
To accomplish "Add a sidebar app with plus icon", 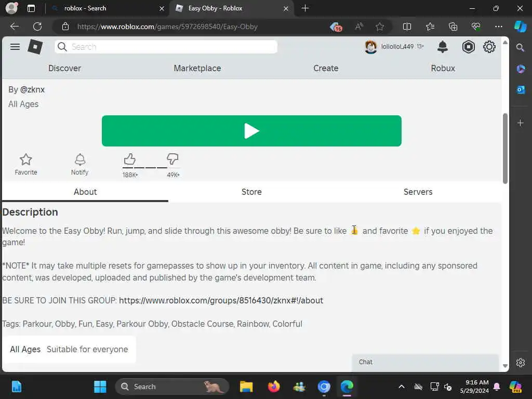I will (x=521, y=123).
